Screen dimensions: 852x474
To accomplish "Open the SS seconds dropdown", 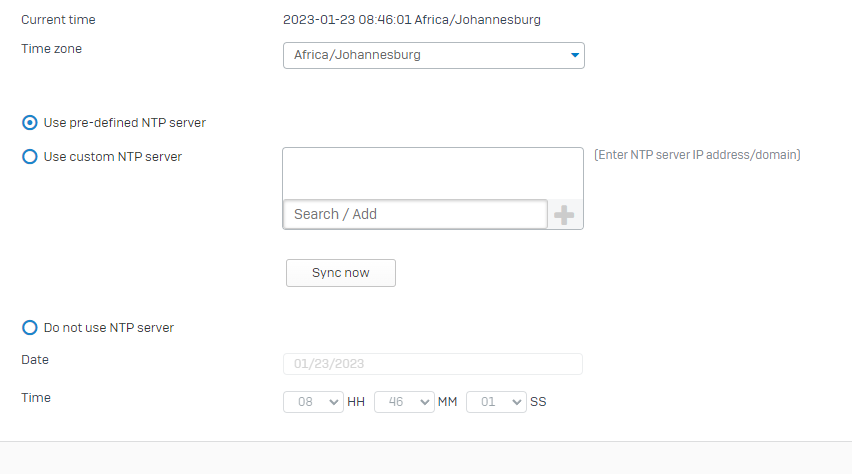I will coord(496,402).
